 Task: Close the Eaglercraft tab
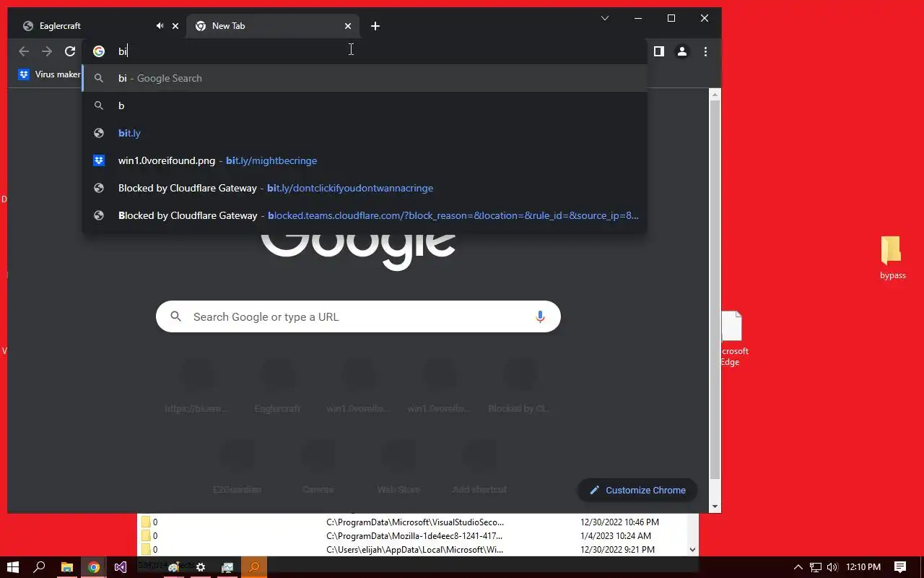175,26
